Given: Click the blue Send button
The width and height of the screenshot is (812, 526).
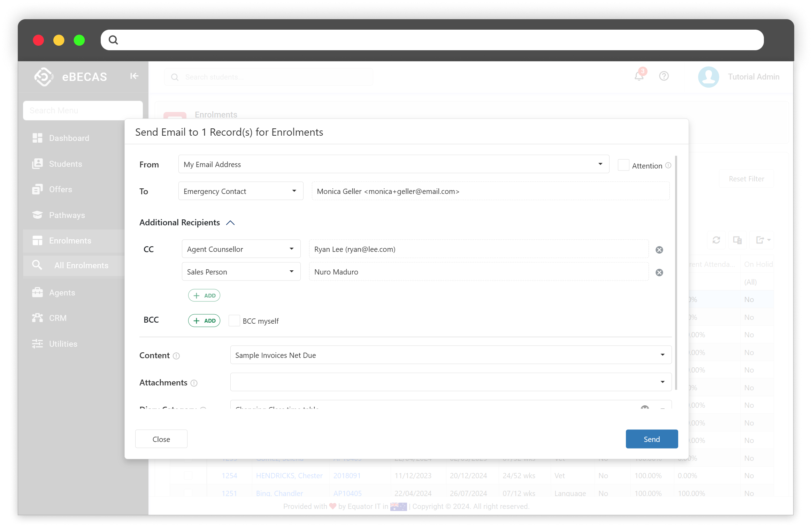Looking at the screenshot, I should click(x=651, y=439).
